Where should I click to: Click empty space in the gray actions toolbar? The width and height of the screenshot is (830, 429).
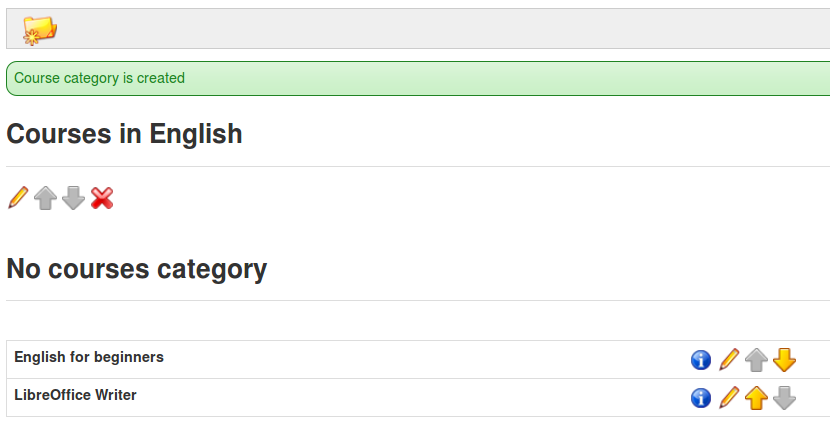click(423, 29)
